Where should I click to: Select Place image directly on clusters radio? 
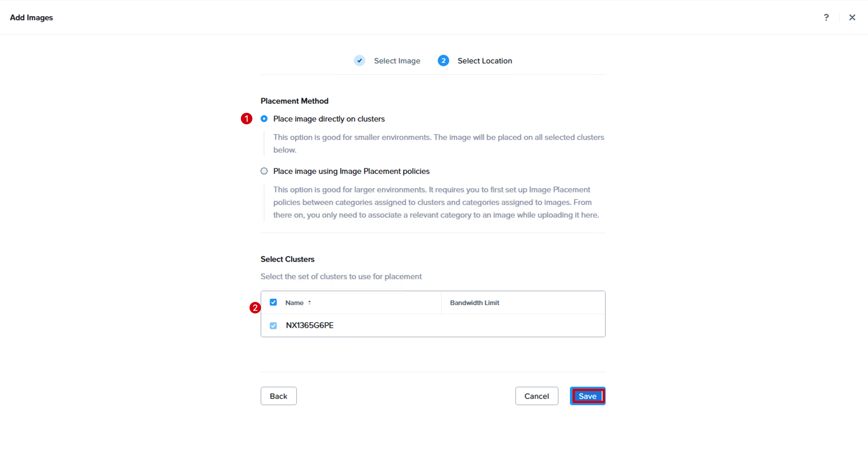click(x=264, y=119)
